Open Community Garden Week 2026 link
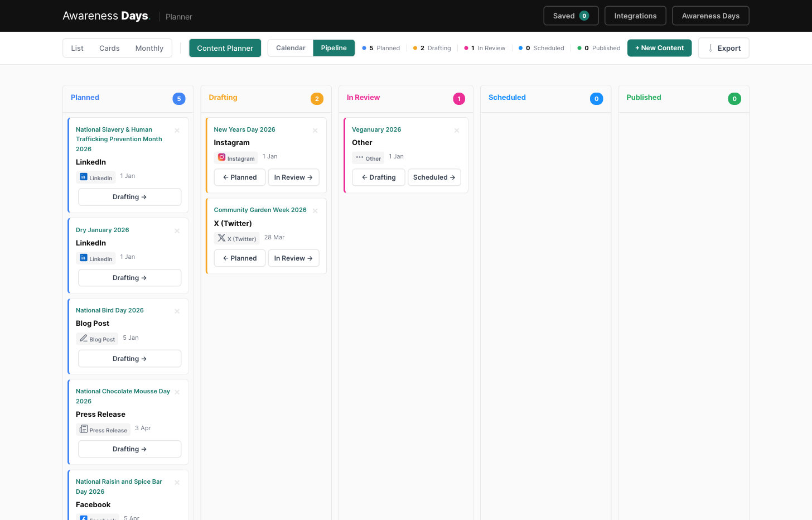The height and width of the screenshot is (520, 812). click(x=260, y=210)
